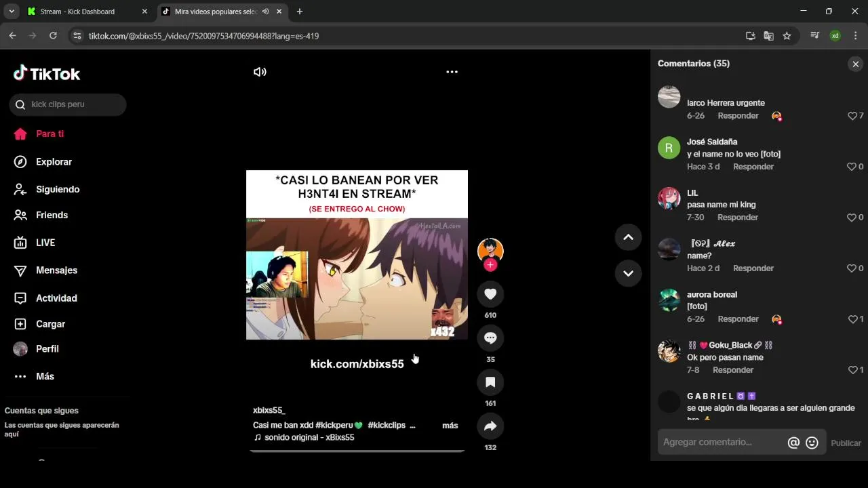The height and width of the screenshot is (488, 868).
Task: Focus the Agregar comentario field
Action: click(722, 443)
